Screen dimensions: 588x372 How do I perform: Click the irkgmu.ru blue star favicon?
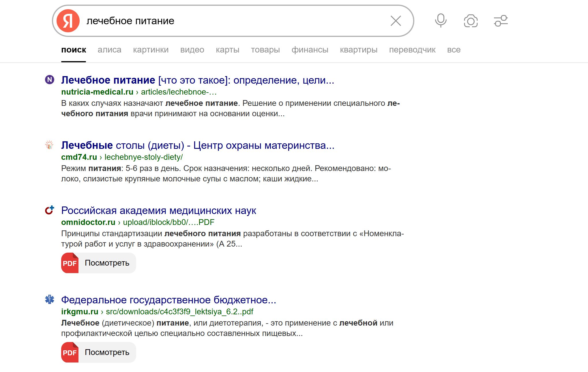tap(49, 300)
